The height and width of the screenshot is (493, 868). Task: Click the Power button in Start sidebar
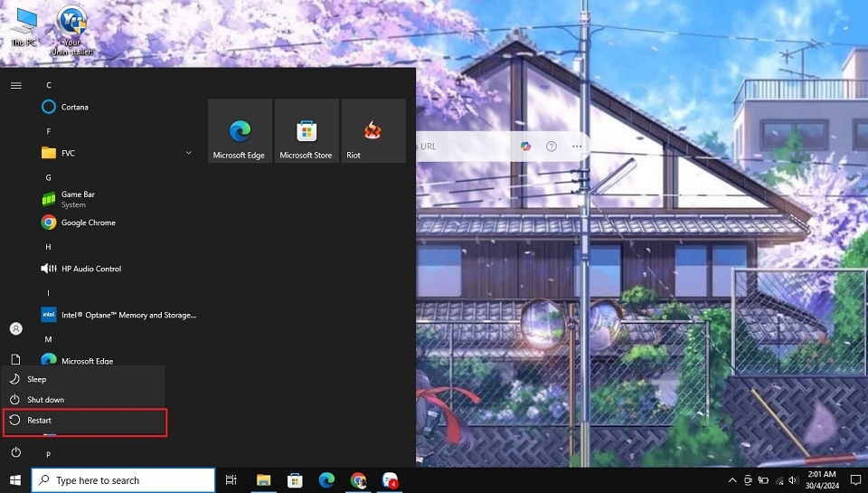(16, 452)
